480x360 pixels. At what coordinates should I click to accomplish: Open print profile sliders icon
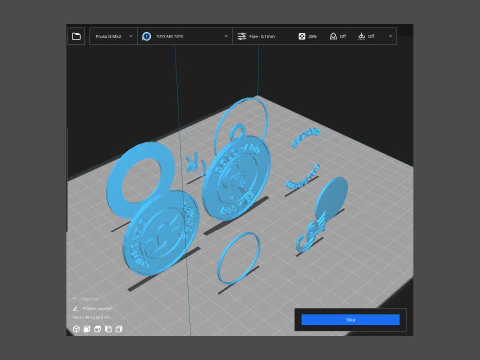coord(242,36)
